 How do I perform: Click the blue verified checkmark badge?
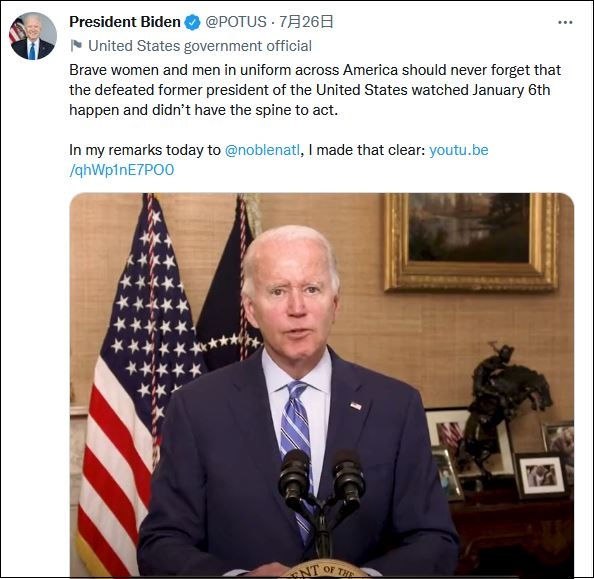tap(192, 22)
